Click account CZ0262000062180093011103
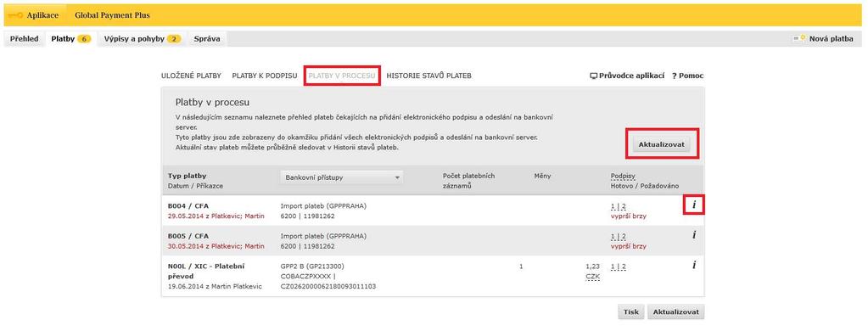The image size is (868, 331). click(328, 286)
